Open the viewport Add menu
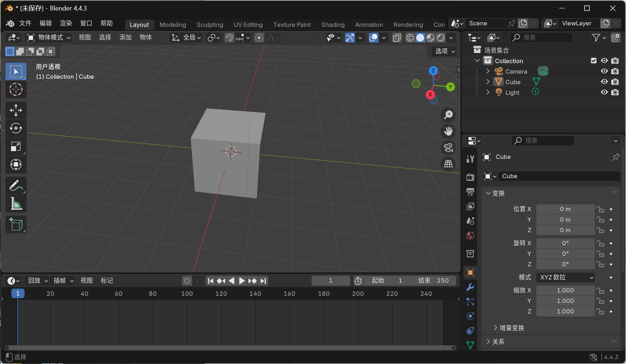Viewport: 626px width, 364px height. point(125,37)
